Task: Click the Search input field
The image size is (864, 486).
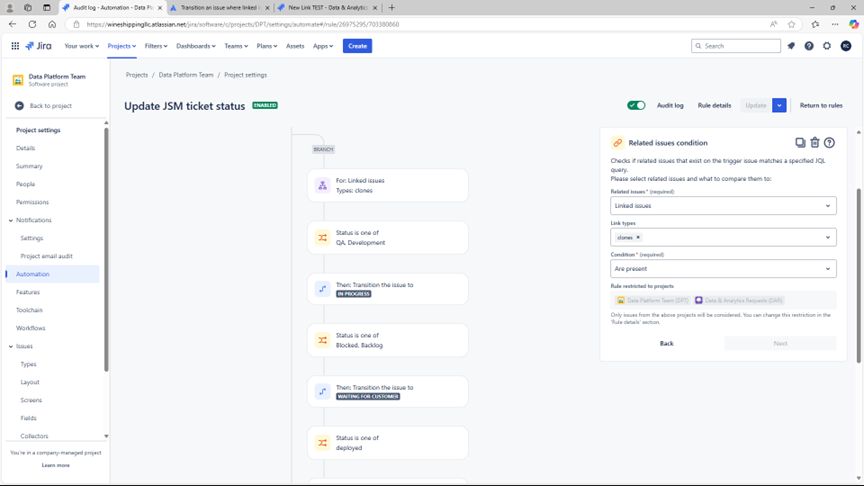Action: [736, 46]
